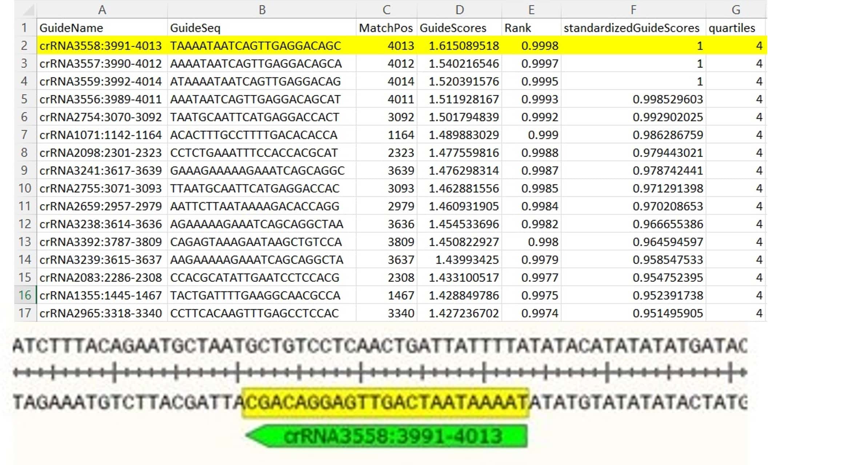
Task: Select column E header
Action: click(x=531, y=9)
